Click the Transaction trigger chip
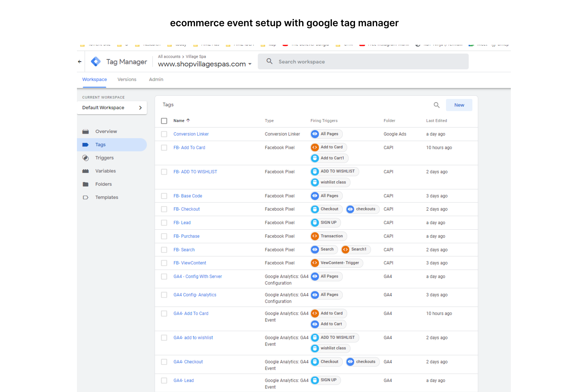 pos(329,236)
